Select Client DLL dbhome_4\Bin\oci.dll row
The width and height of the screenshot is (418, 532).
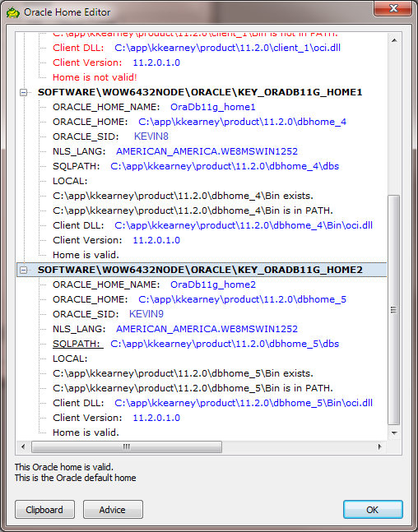(x=212, y=225)
